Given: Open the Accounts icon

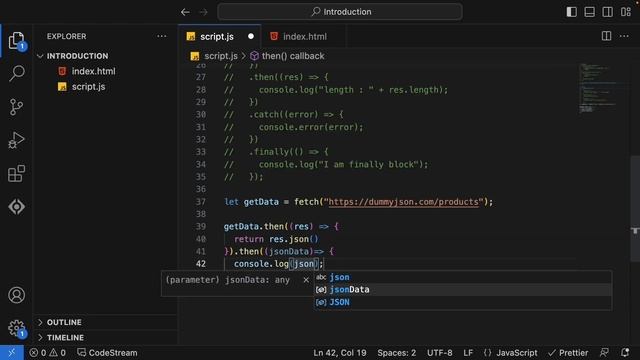Looking at the screenshot, I should (x=16, y=295).
